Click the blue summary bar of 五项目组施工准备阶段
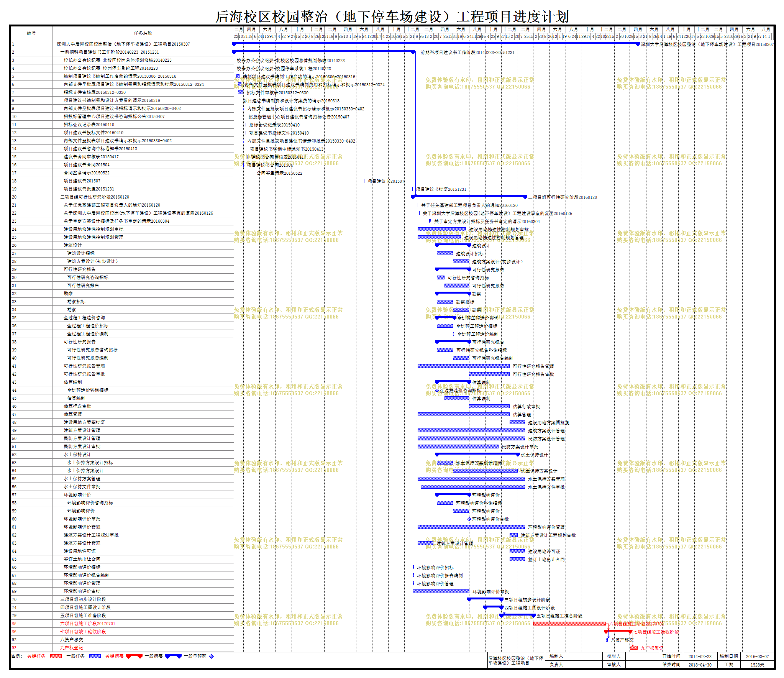The image size is (784, 678). point(517,615)
